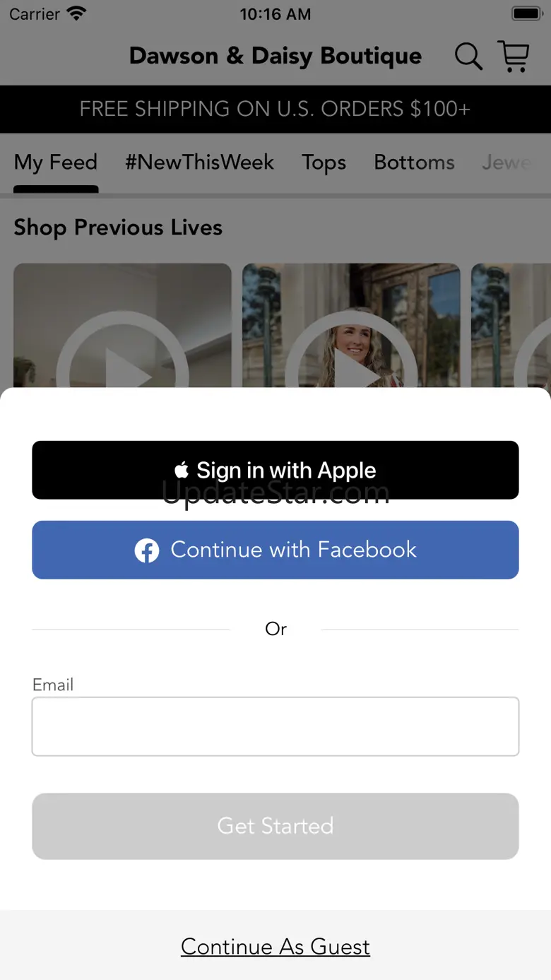Choose Sign in with Apple

click(275, 470)
